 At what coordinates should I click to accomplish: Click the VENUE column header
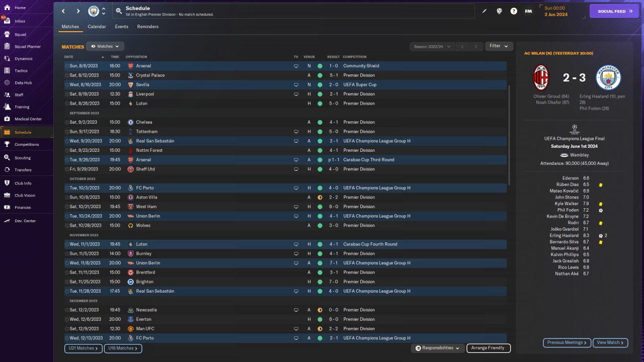(309, 57)
